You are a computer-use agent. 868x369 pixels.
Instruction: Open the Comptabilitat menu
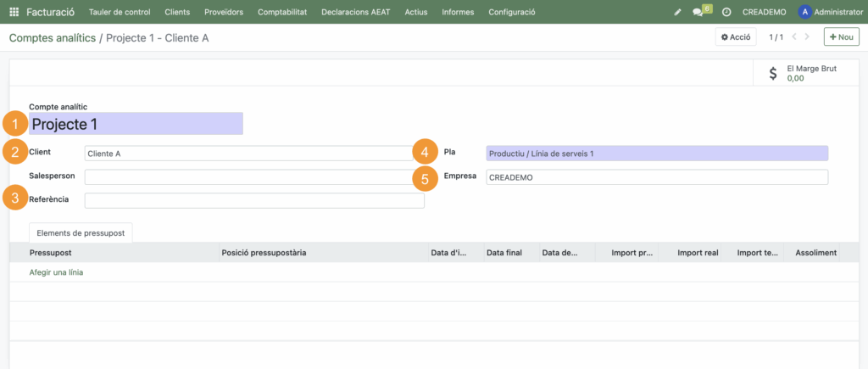(284, 12)
